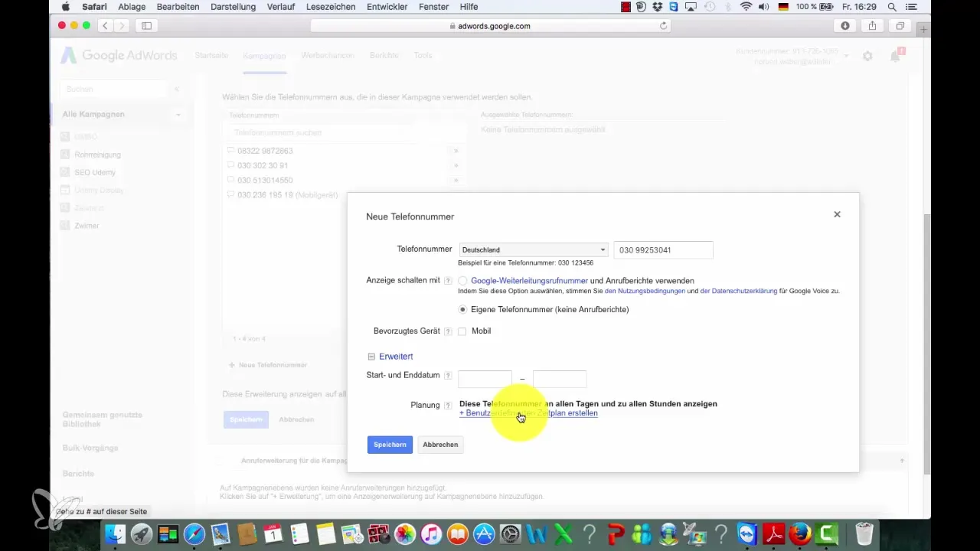
Task: Go forward in Safari history
Action: point(121,26)
